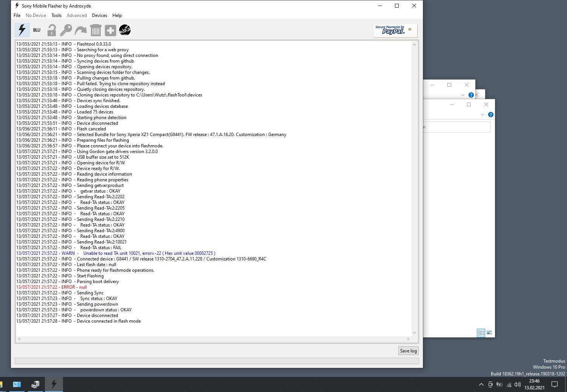Select the 'Read-TA status : FAIL' line
The width and height of the screenshot is (567, 392).
pyautogui.click(x=69, y=248)
